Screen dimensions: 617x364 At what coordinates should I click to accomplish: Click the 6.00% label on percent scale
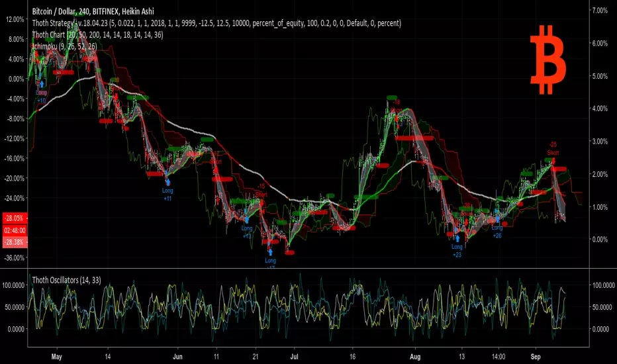click(600, 43)
